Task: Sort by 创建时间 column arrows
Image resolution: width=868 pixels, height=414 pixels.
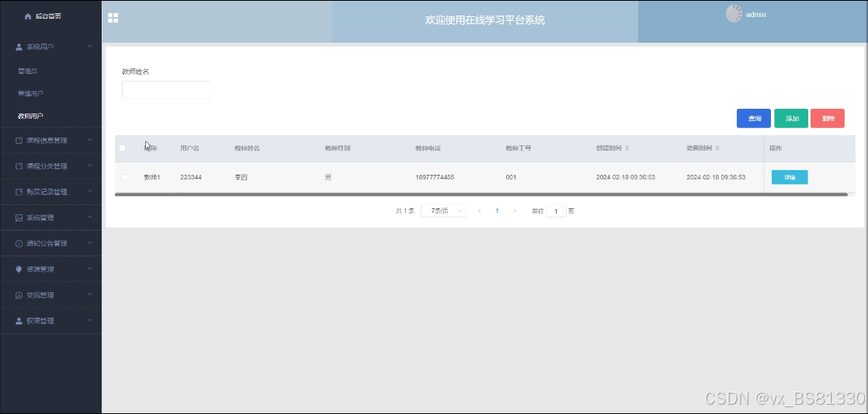Action: point(627,148)
